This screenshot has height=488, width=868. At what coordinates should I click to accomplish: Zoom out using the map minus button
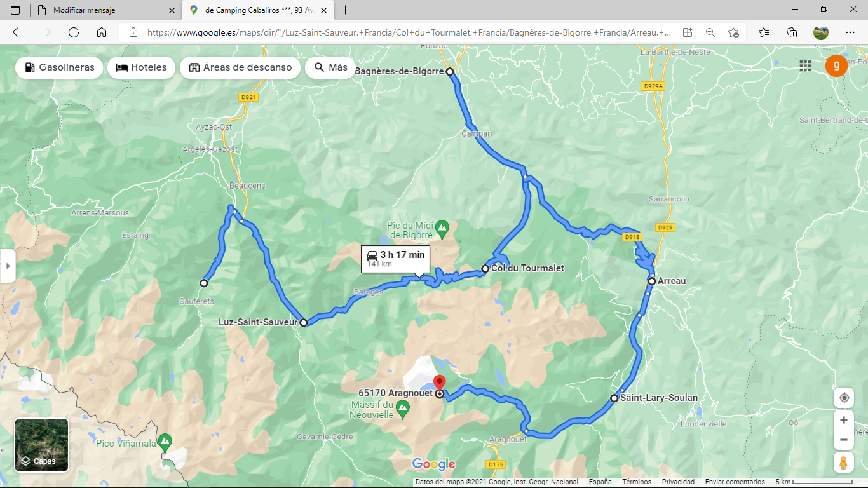click(844, 440)
